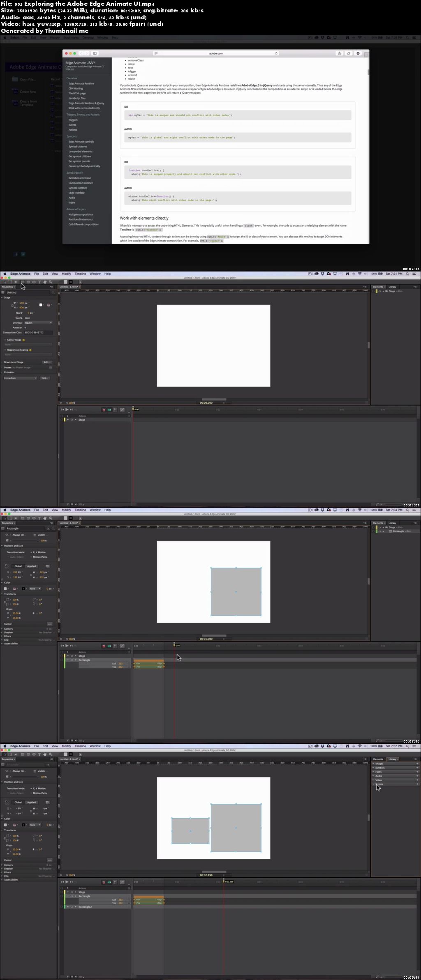
Task: Toggle Rectangle layer eye in 7:34 PM timeline
Action: pos(72,660)
